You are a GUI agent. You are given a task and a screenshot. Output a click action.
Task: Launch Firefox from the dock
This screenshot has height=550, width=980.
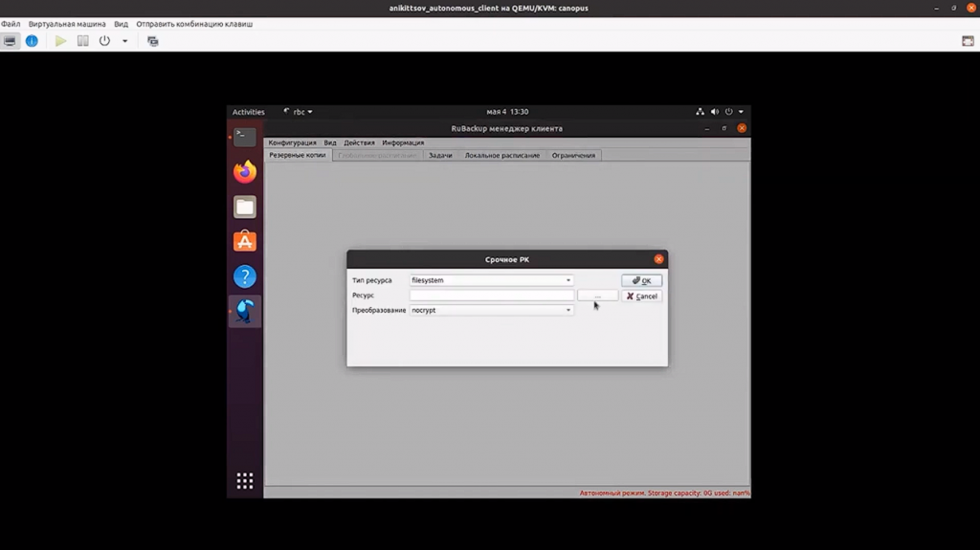coord(245,172)
